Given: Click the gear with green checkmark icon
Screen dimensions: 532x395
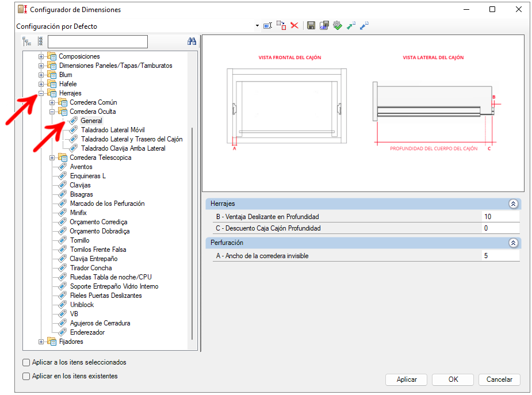Looking at the screenshot, I should point(338,25).
